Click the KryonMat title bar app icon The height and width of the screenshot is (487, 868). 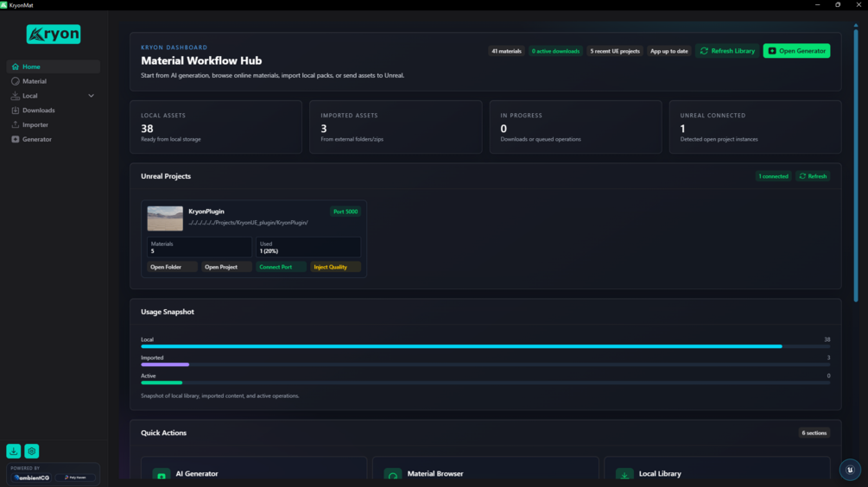(3, 5)
